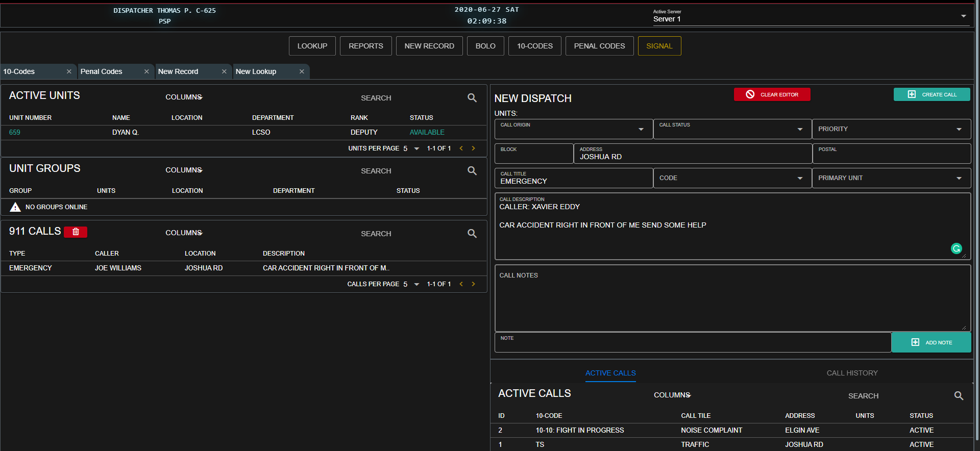
Task: Click the Unit Groups search magnifier icon
Action: pyautogui.click(x=472, y=170)
